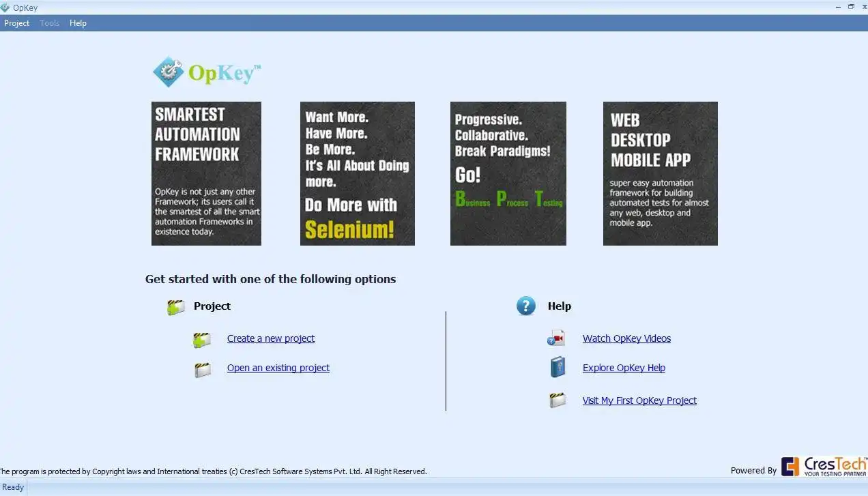Click the Do More with Selenium banner
Screen dimensions: 868x496
[x=358, y=173]
